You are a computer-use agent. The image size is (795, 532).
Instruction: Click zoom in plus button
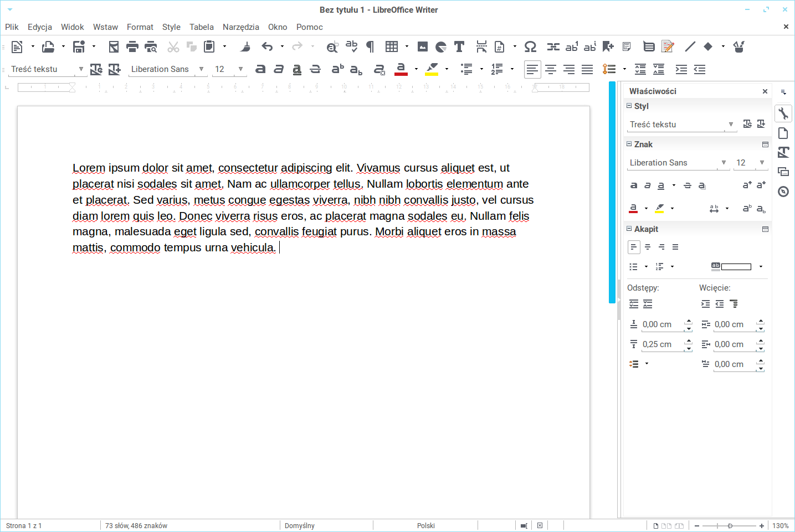tap(762, 526)
